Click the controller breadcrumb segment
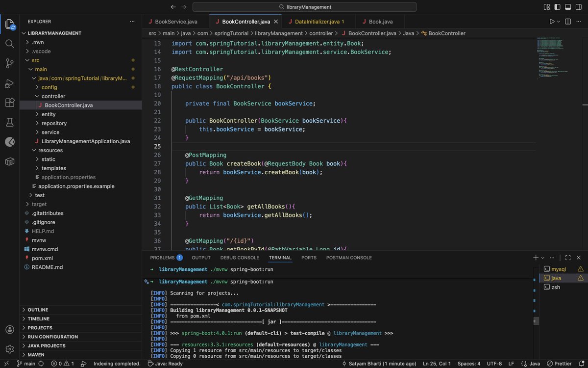Image resolution: width=588 pixels, height=368 pixels. click(x=321, y=33)
